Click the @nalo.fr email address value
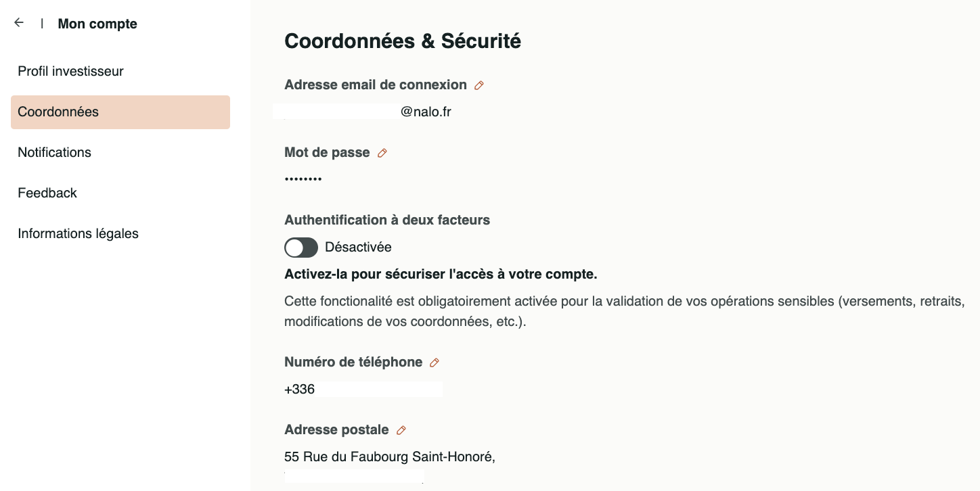The height and width of the screenshot is (491, 980). [x=425, y=112]
